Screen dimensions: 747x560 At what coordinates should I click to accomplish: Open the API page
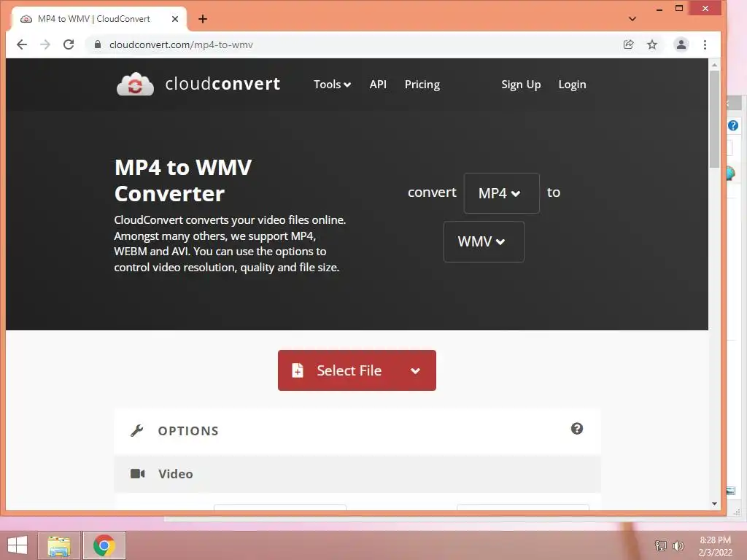(x=378, y=85)
